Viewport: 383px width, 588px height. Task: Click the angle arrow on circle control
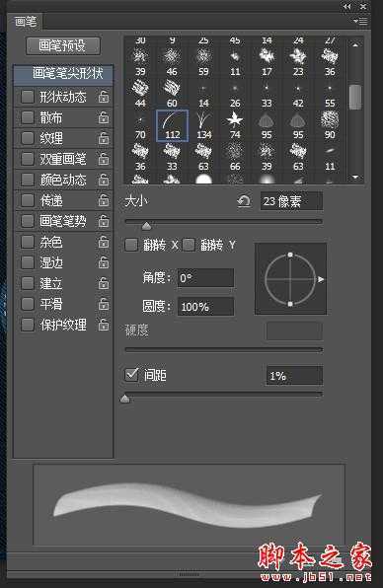(x=321, y=279)
